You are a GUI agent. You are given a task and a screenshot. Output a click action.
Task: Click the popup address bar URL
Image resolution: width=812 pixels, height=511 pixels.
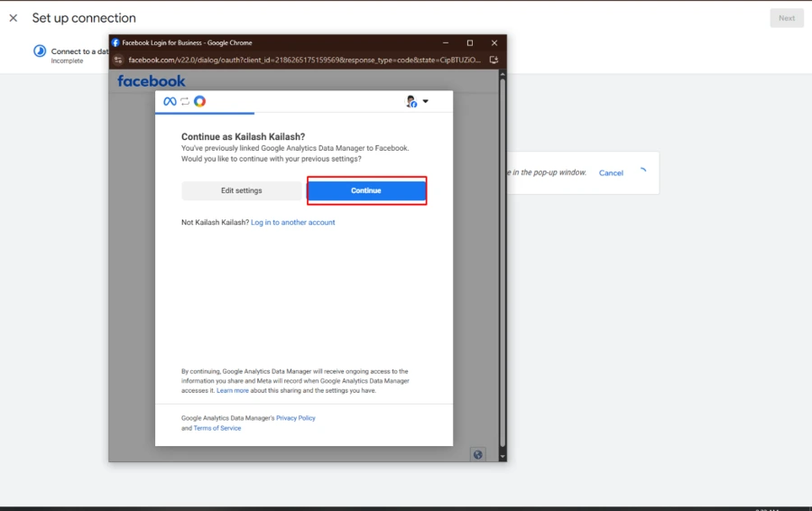[304, 60]
